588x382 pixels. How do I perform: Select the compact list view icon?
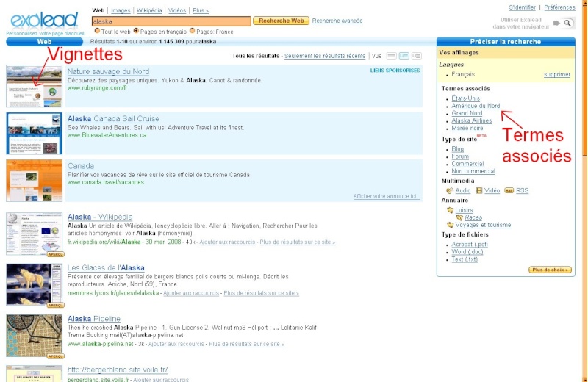pos(391,56)
